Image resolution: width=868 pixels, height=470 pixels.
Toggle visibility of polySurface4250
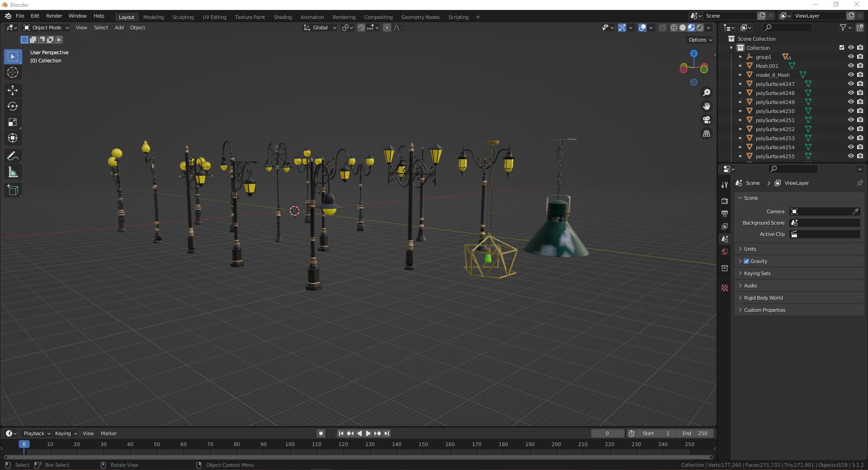coord(850,111)
